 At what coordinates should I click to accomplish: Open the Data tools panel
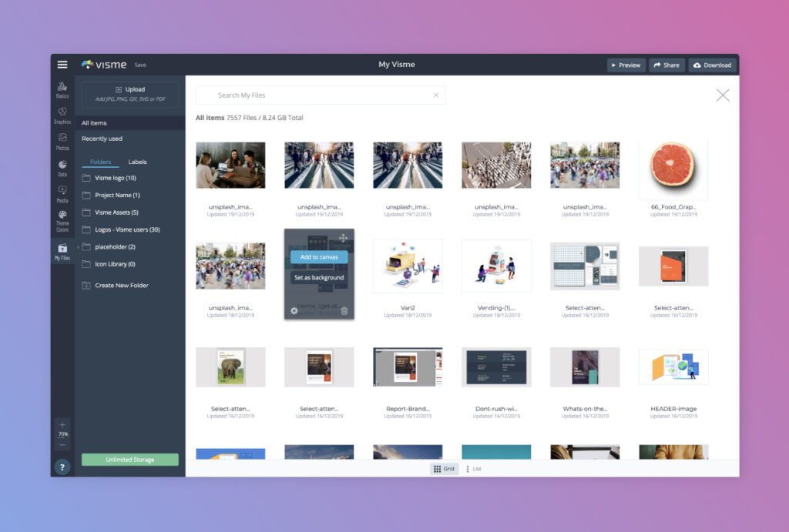(x=62, y=167)
